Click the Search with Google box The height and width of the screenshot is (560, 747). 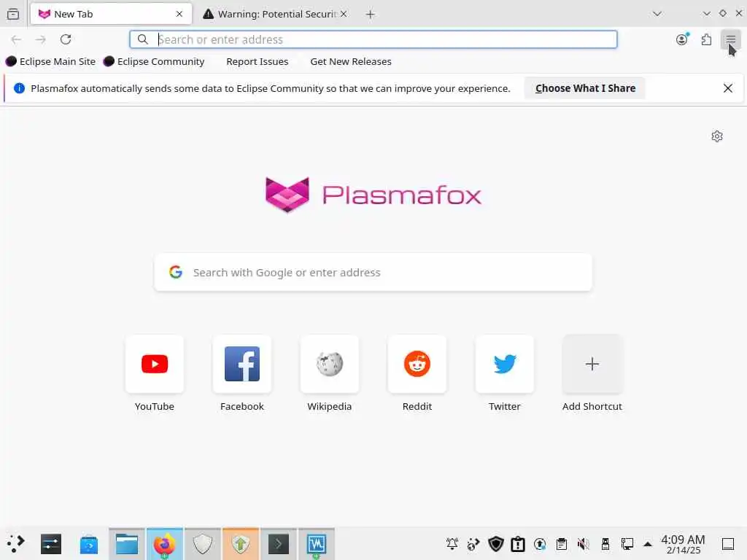coord(373,273)
